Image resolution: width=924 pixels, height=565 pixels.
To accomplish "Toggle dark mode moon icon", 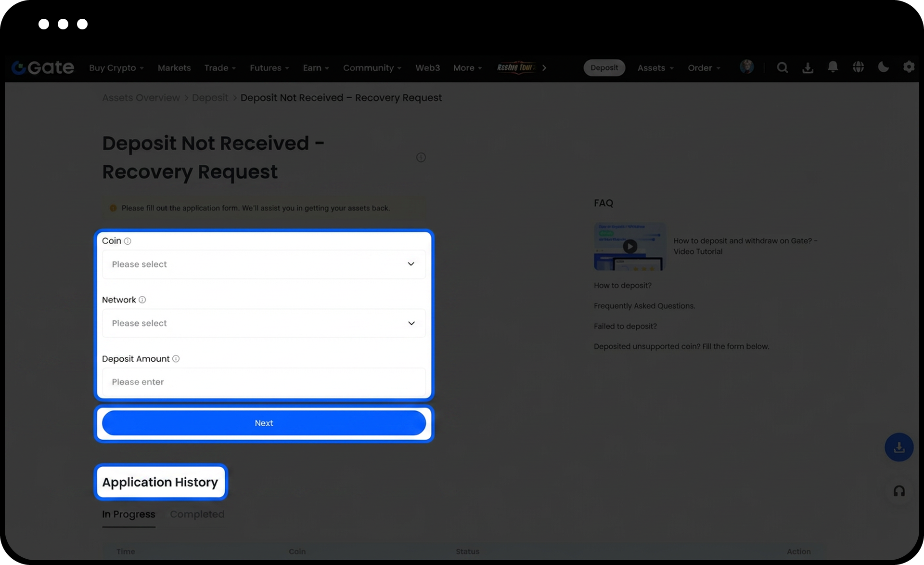I will click(883, 67).
